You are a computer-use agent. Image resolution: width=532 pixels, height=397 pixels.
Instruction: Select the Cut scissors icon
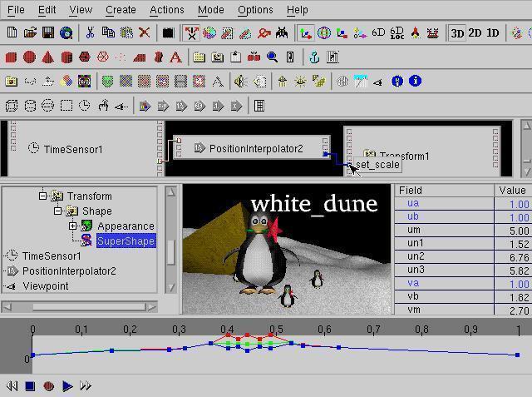(x=90, y=33)
